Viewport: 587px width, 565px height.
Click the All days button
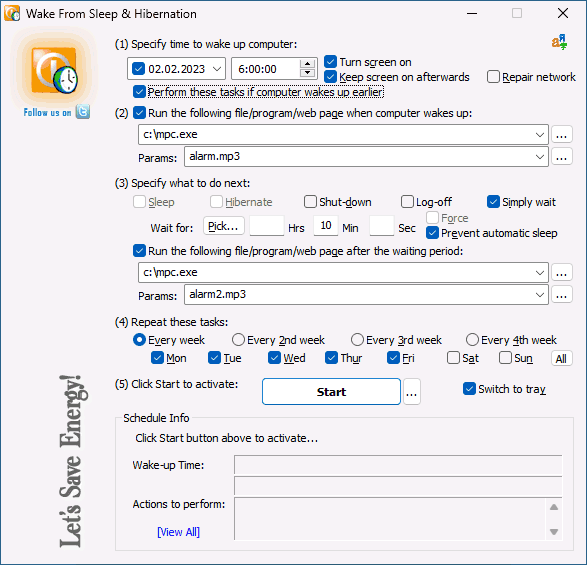point(561,359)
